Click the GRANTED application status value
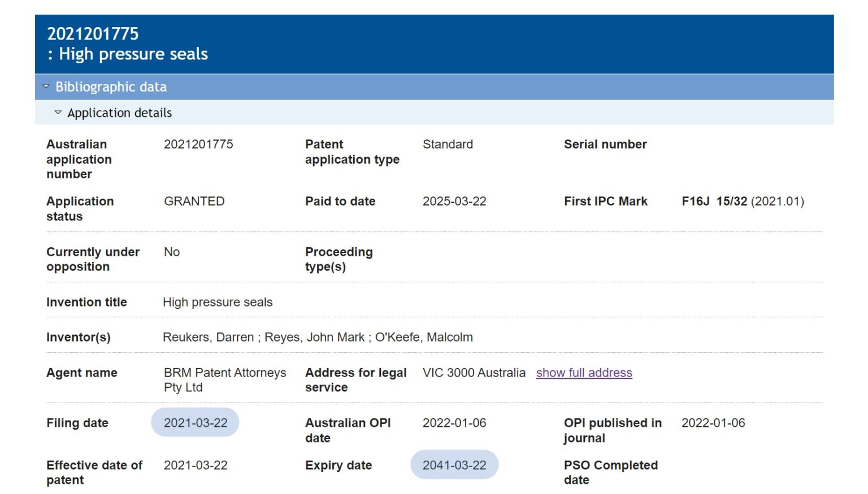Image resolution: width=868 pixels, height=494 pixels. point(194,201)
